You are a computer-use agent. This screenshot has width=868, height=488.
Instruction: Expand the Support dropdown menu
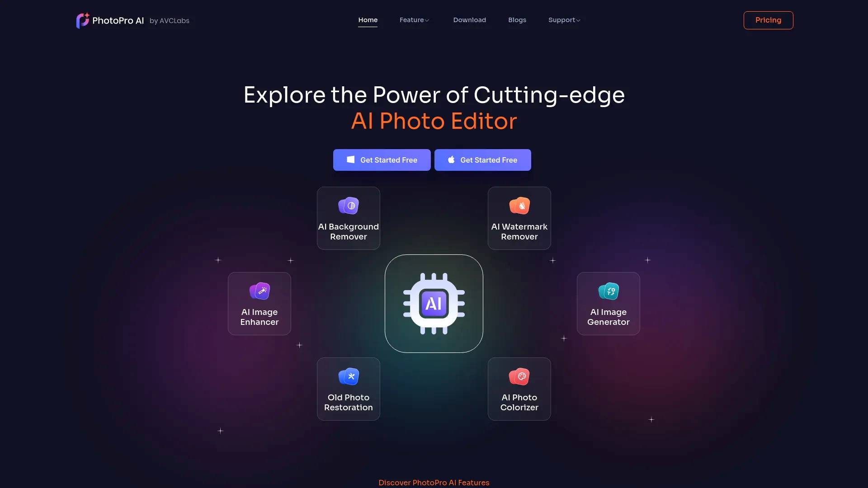coord(564,20)
